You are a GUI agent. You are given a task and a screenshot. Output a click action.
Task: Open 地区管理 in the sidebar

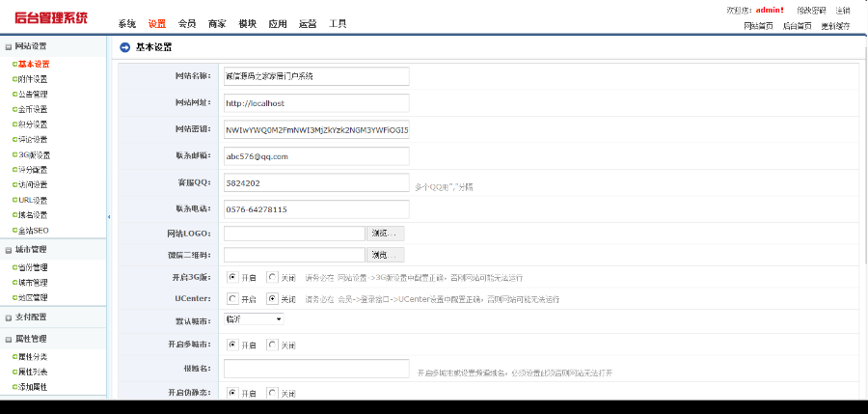point(33,297)
